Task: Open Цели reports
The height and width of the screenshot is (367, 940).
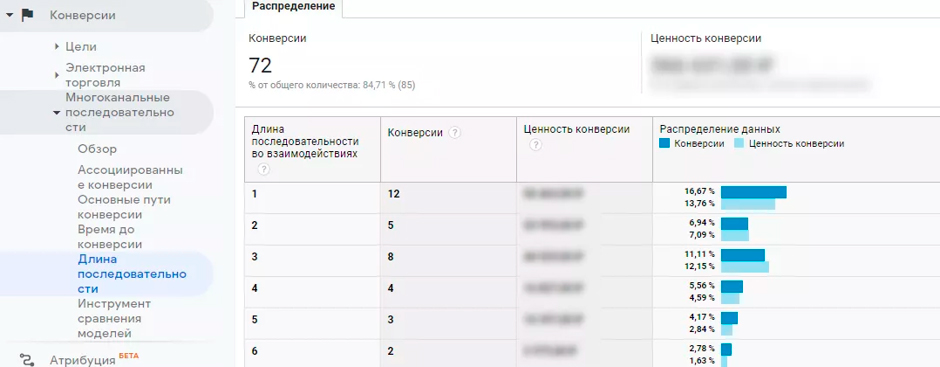Action: (x=81, y=47)
